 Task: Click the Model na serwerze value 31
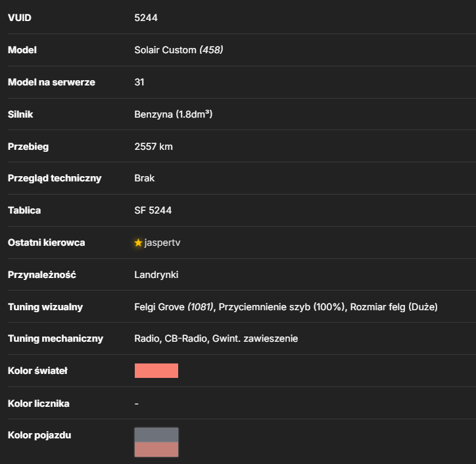[x=139, y=82]
